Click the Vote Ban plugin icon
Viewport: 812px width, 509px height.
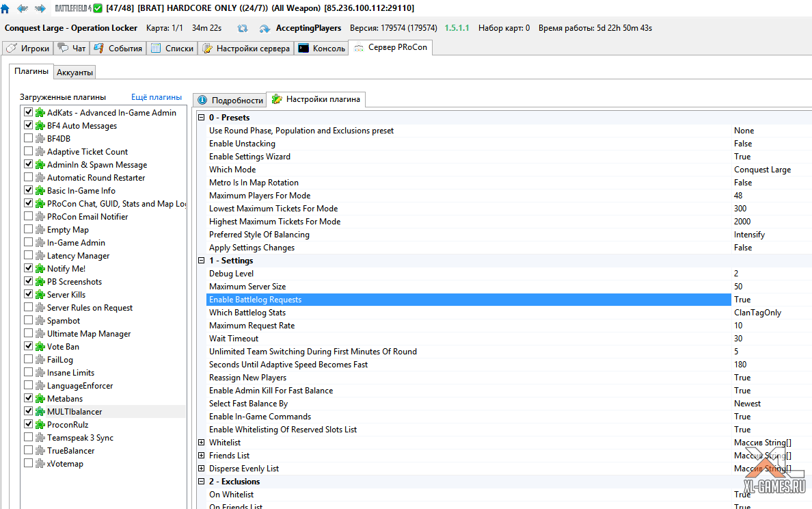point(40,346)
